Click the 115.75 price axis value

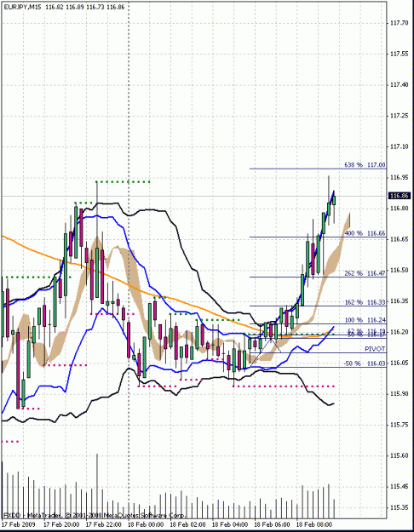(x=400, y=425)
